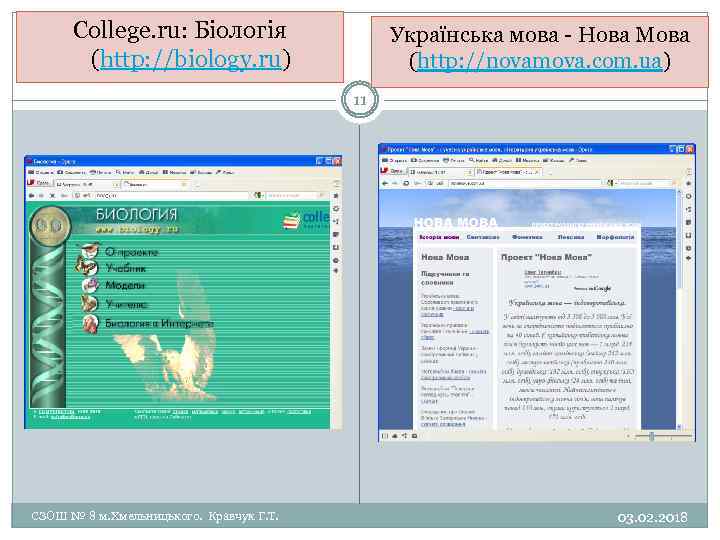Click the Учебник butterfly icon on the biology site
Screen dimensions: 720x540
coord(86,267)
